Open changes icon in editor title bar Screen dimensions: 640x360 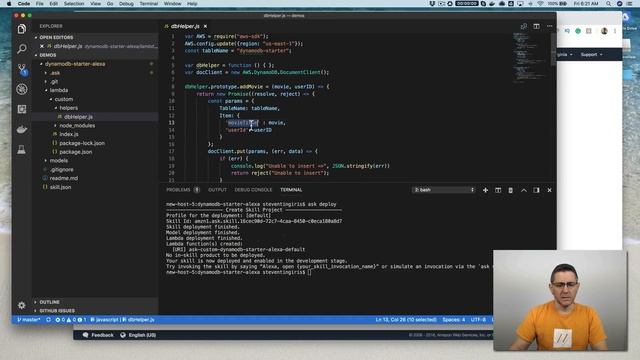click(524, 26)
